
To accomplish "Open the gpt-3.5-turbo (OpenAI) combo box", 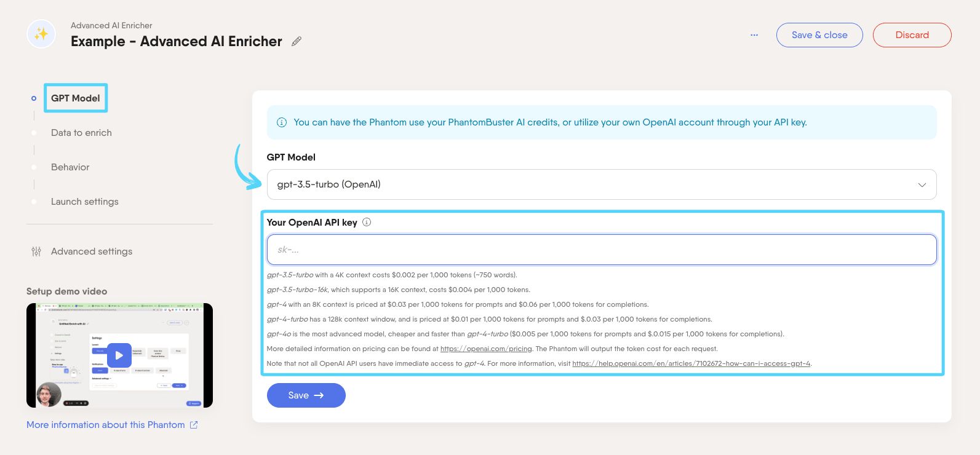I will 602,184.
